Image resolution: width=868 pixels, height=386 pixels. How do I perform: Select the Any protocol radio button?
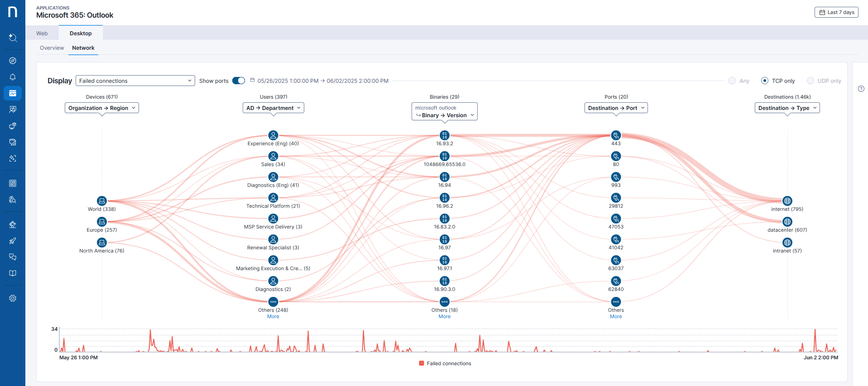click(732, 81)
